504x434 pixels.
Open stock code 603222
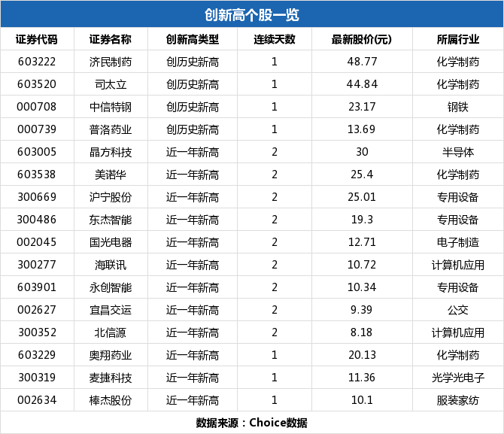click(x=36, y=62)
